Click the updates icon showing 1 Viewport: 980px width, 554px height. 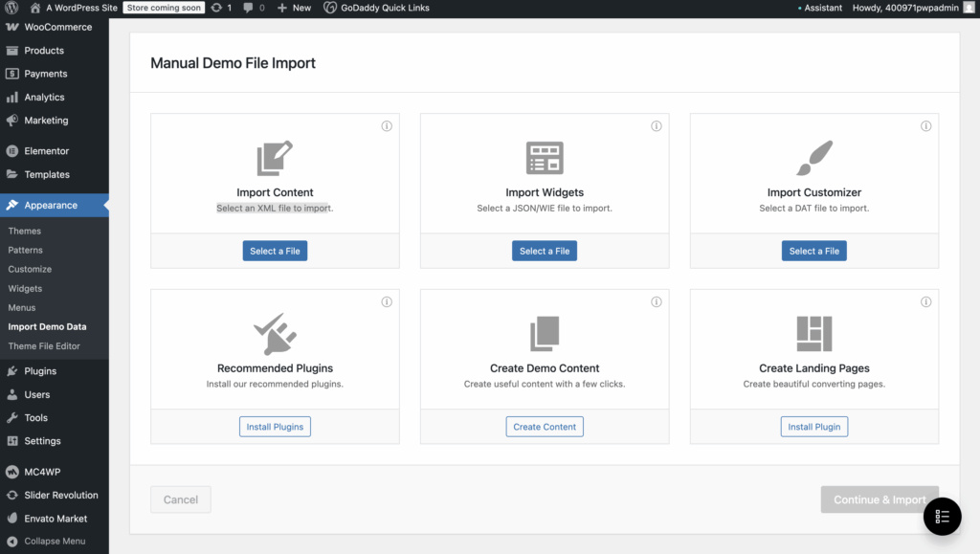point(221,8)
